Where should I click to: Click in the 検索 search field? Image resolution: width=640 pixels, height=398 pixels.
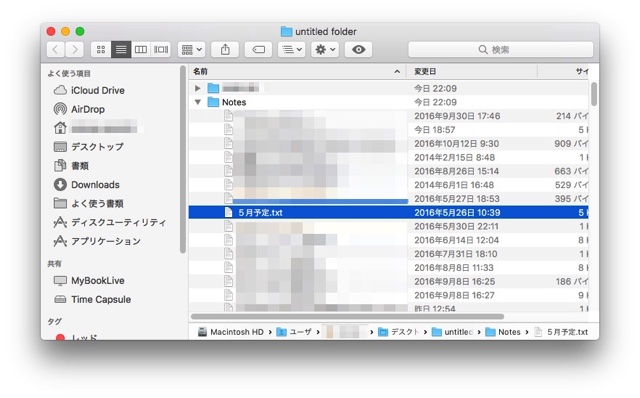(500, 50)
